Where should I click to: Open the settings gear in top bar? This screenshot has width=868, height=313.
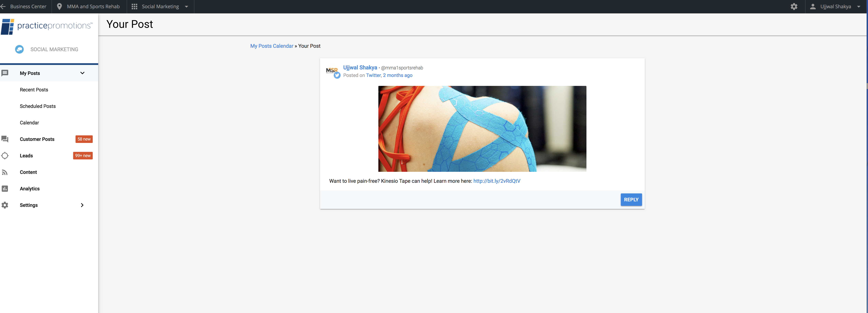794,6
